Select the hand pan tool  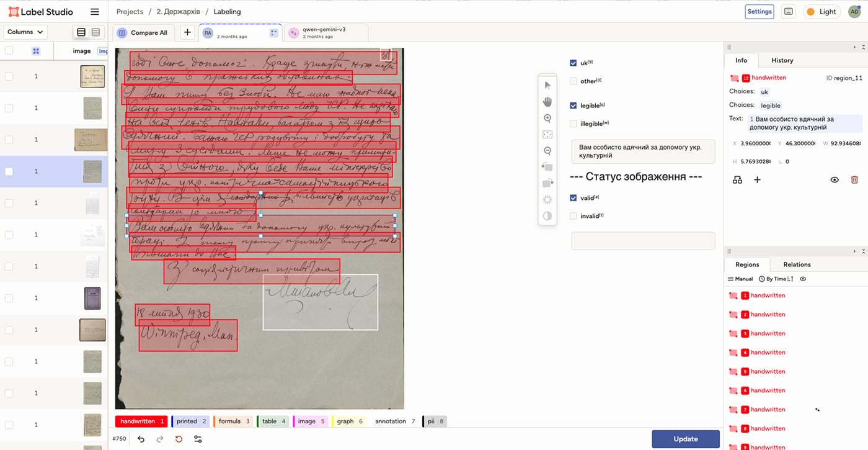pyautogui.click(x=547, y=102)
